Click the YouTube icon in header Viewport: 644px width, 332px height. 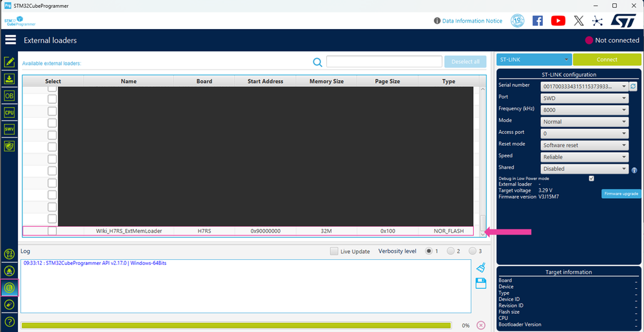558,21
